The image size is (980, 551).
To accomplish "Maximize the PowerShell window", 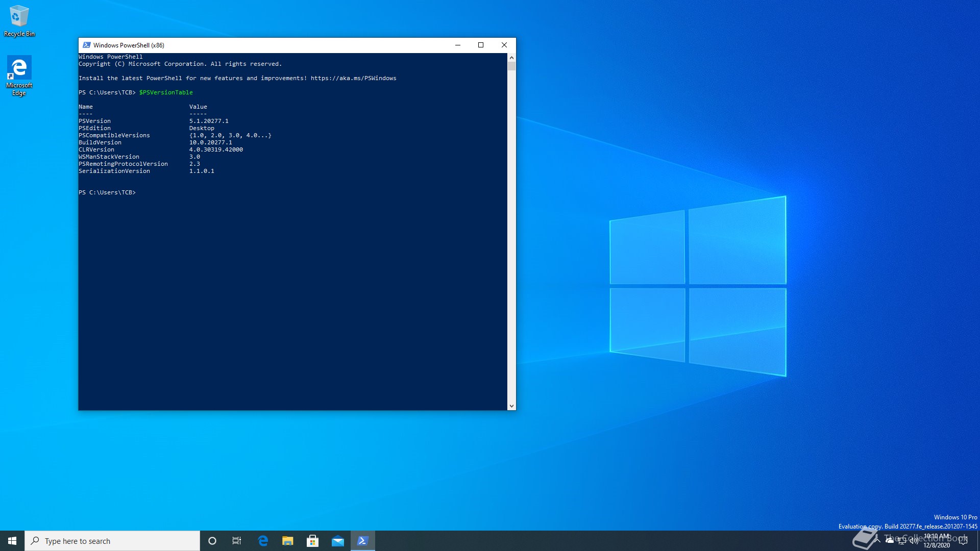I will click(481, 45).
